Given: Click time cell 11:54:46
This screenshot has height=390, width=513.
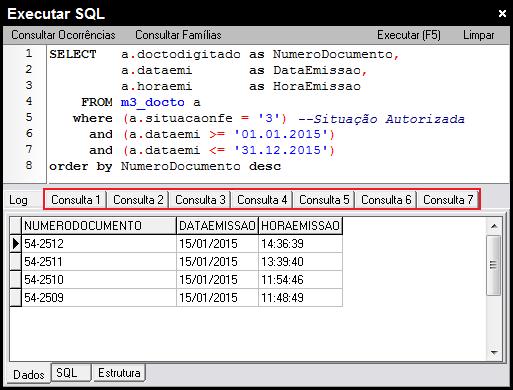Looking at the screenshot, I should click(300, 280).
